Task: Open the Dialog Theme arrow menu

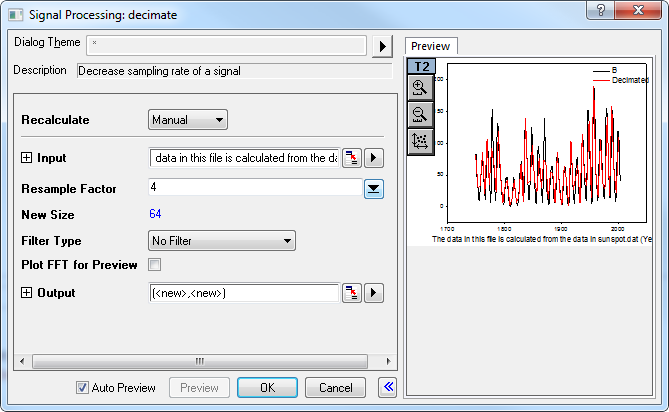Action: tap(382, 46)
